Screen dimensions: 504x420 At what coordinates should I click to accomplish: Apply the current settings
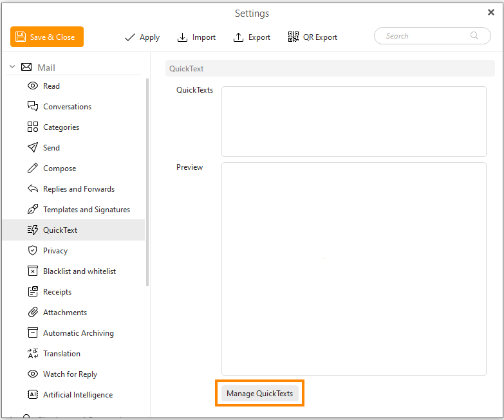[142, 37]
